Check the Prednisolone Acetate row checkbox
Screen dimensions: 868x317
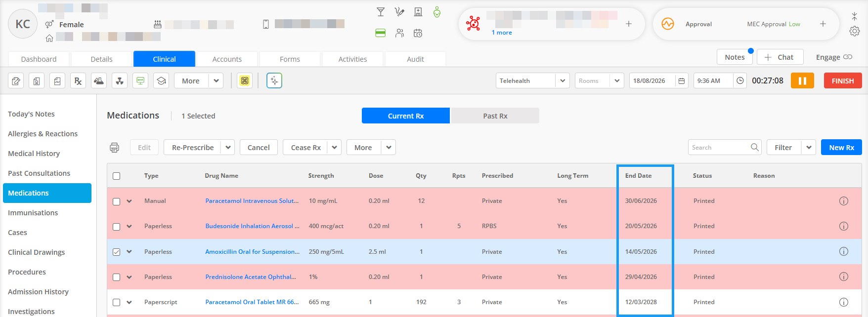click(116, 277)
